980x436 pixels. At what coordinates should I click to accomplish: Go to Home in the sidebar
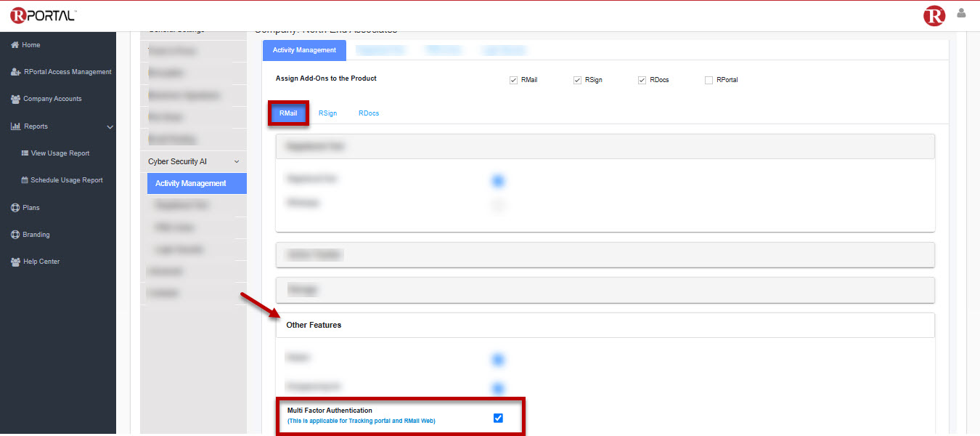click(31, 45)
